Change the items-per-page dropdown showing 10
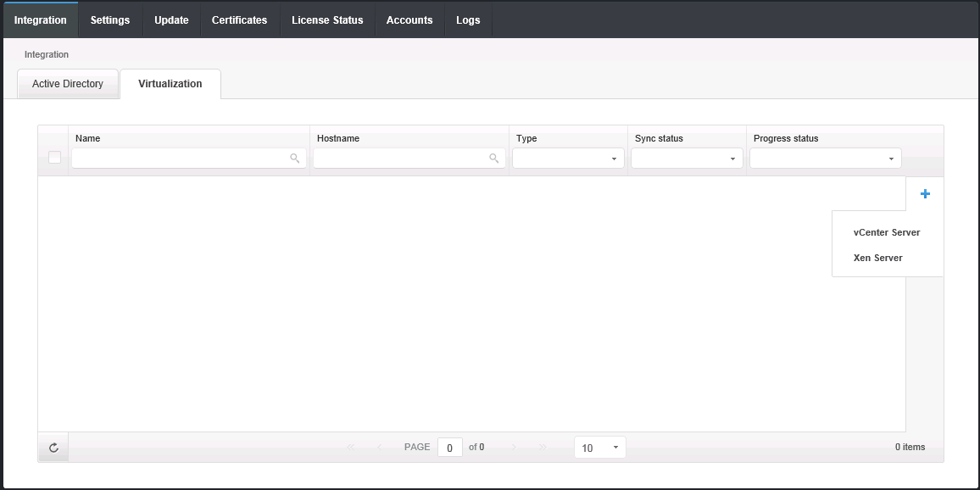The height and width of the screenshot is (490, 980). tap(599, 448)
